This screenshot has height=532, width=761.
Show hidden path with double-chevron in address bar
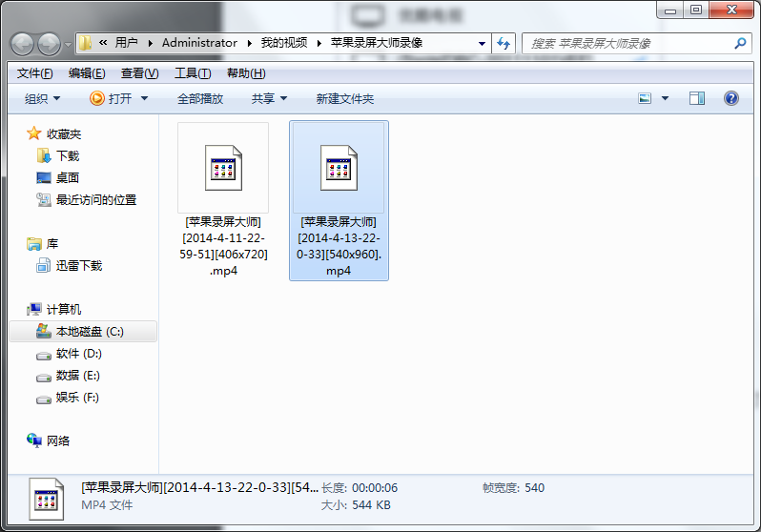pyautogui.click(x=103, y=43)
